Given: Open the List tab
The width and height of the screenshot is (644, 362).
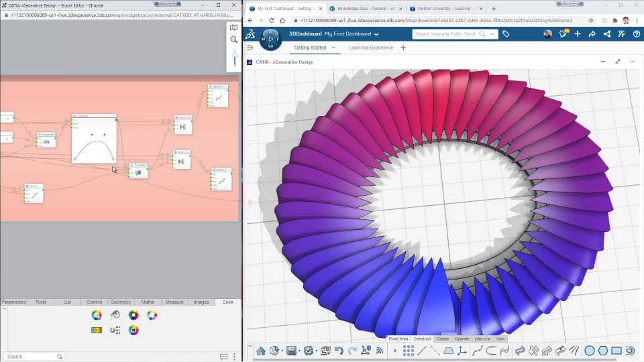Looking at the screenshot, I should 67,302.
